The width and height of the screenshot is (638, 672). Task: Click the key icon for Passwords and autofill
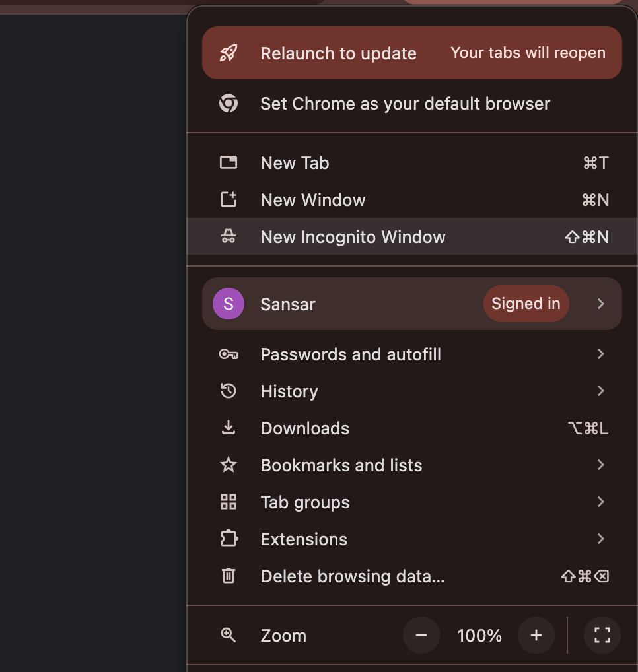[x=228, y=354]
